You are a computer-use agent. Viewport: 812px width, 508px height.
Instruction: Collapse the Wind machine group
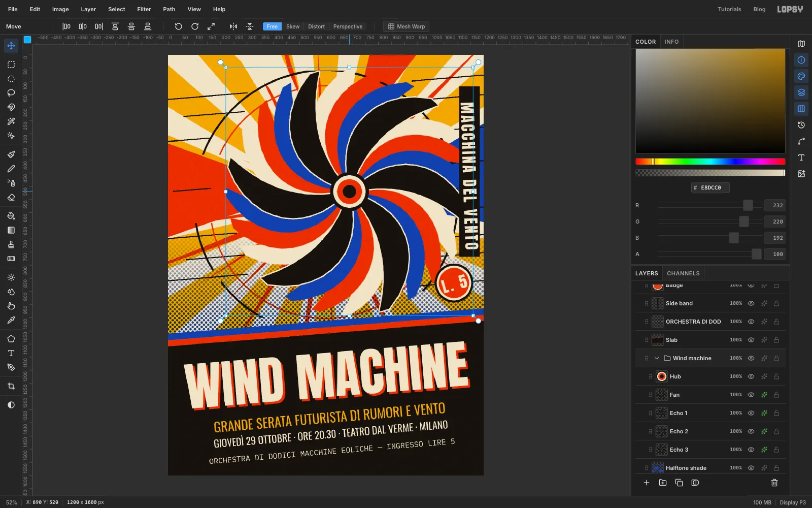pos(657,358)
